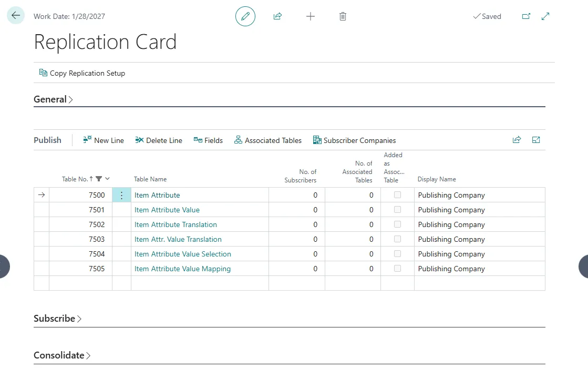
Task: Expand the Consolidate section
Action: pos(62,355)
